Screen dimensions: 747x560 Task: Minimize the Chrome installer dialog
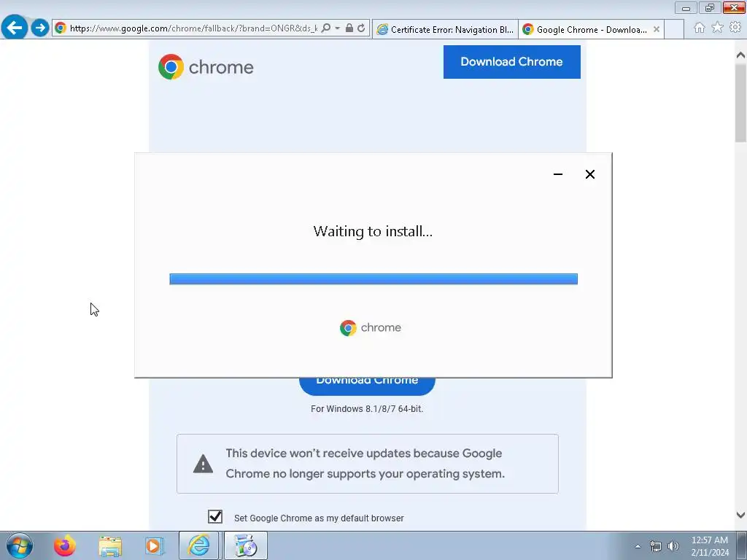(558, 174)
